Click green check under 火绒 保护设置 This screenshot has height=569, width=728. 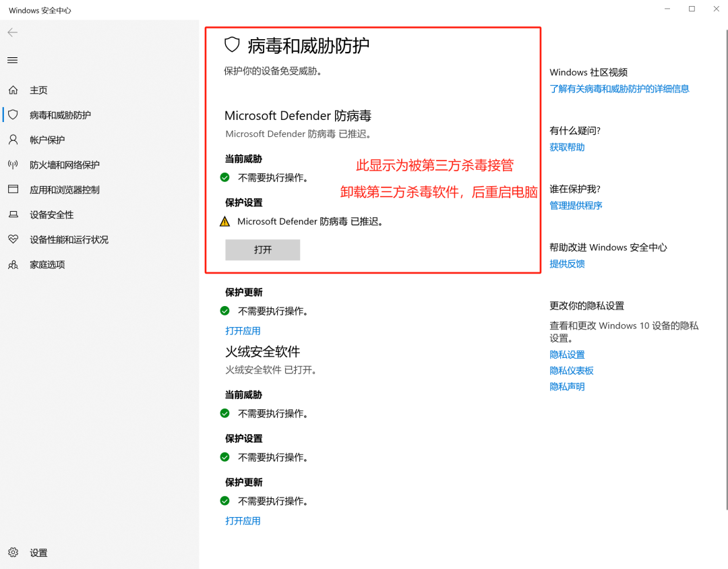(224, 457)
